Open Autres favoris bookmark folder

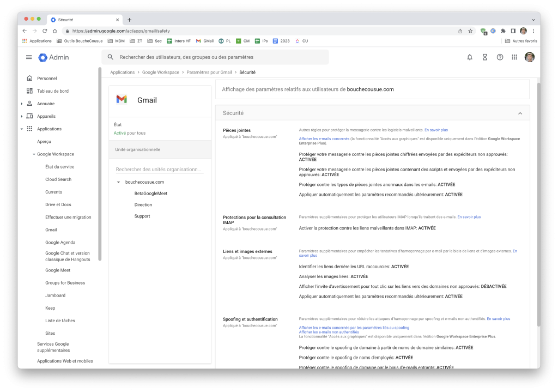point(521,41)
